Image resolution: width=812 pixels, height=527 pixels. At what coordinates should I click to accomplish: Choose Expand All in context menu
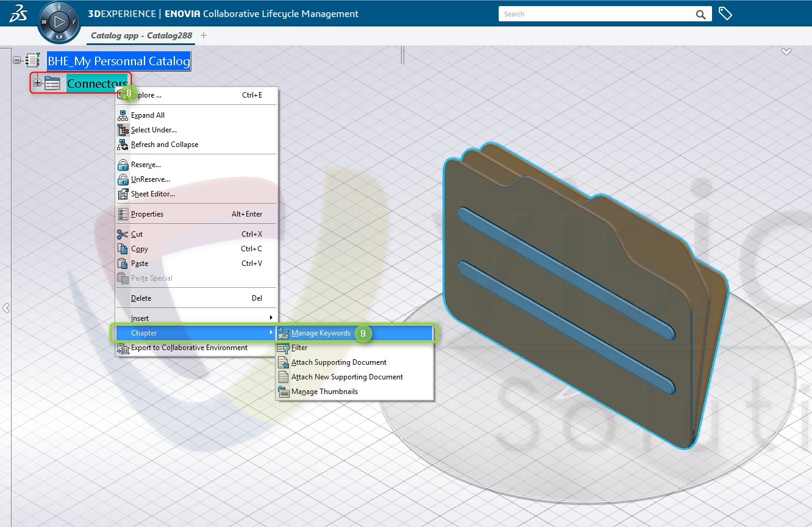pyautogui.click(x=196, y=115)
